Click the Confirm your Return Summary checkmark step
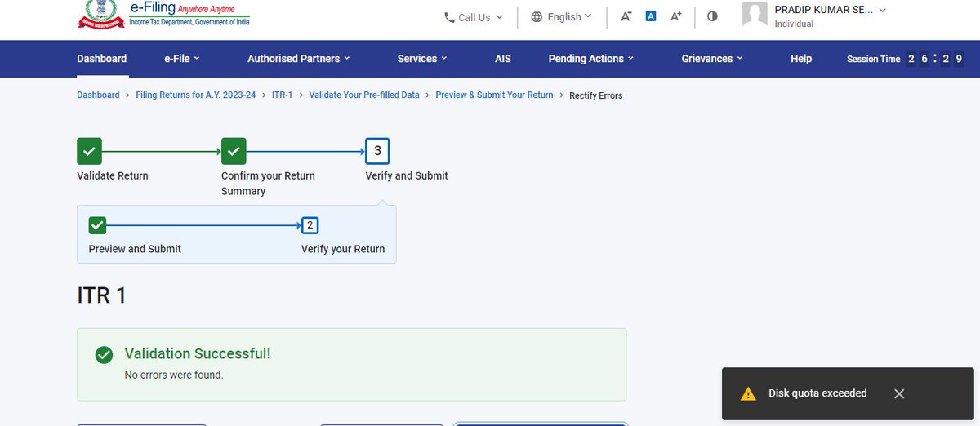This screenshot has height=426, width=980. [x=234, y=151]
